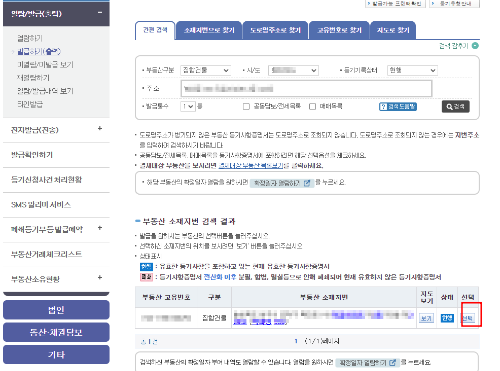Open the 시/도 dropdown
500x371 pixels.
coord(293,70)
